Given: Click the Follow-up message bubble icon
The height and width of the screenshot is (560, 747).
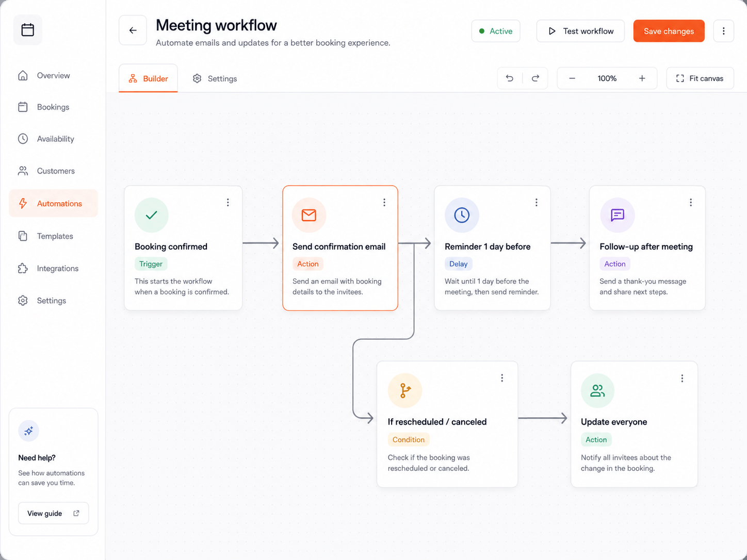Looking at the screenshot, I should click(617, 215).
